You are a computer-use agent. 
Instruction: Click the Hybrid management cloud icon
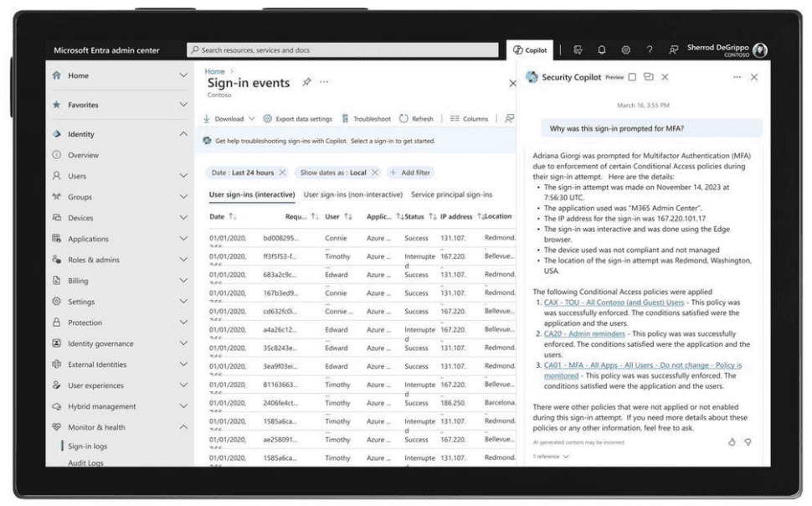point(56,406)
